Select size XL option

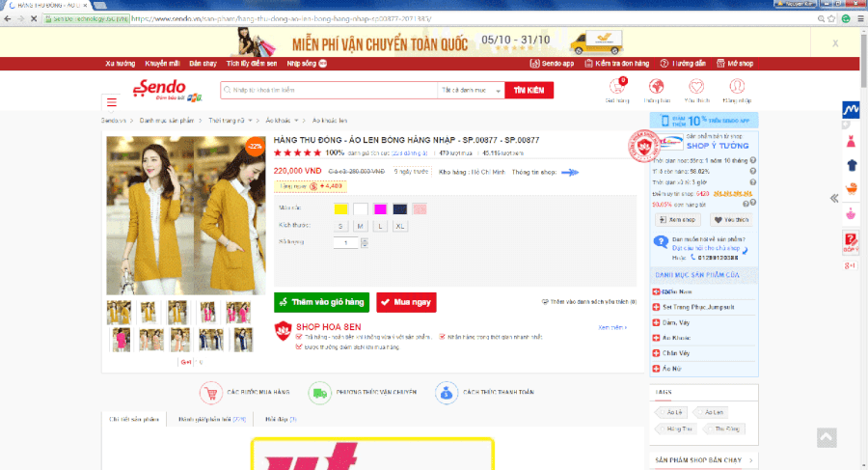coord(400,226)
